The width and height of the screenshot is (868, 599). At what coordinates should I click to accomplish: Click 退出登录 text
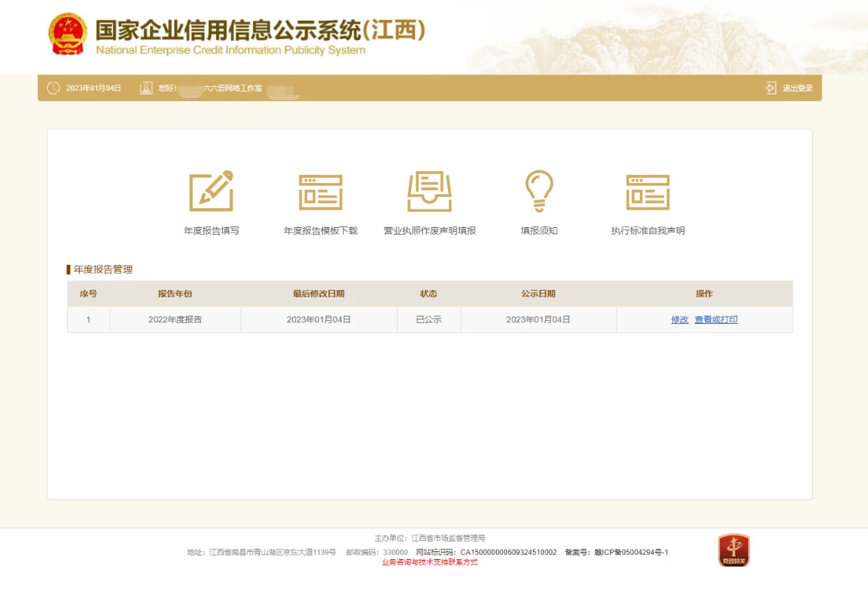(797, 89)
